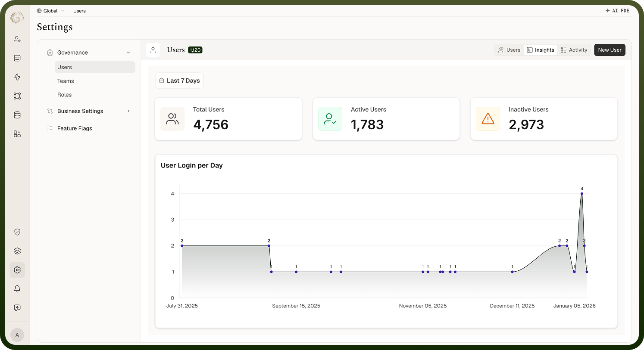644x350 pixels.
Task: Open Teams in Governance menu
Action: (x=95, y=81)
